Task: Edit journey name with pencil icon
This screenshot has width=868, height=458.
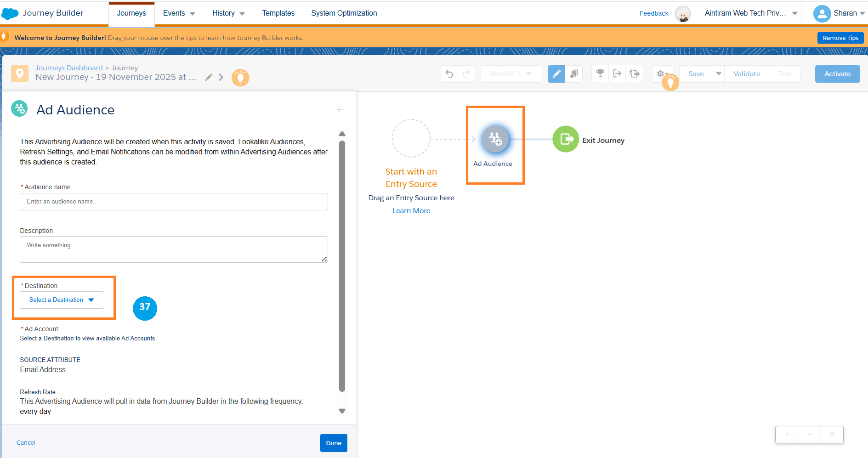Action: click(209, 77)
